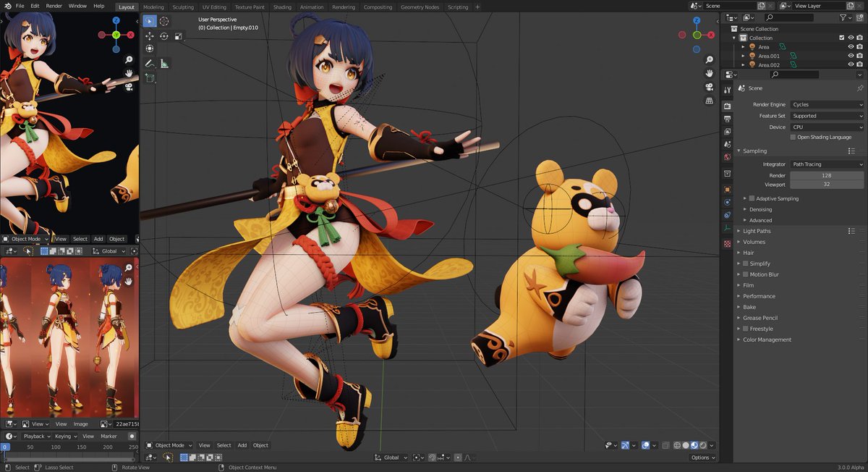Switch to the Geometry Nodes workspace tab

(x=420, y=7)
